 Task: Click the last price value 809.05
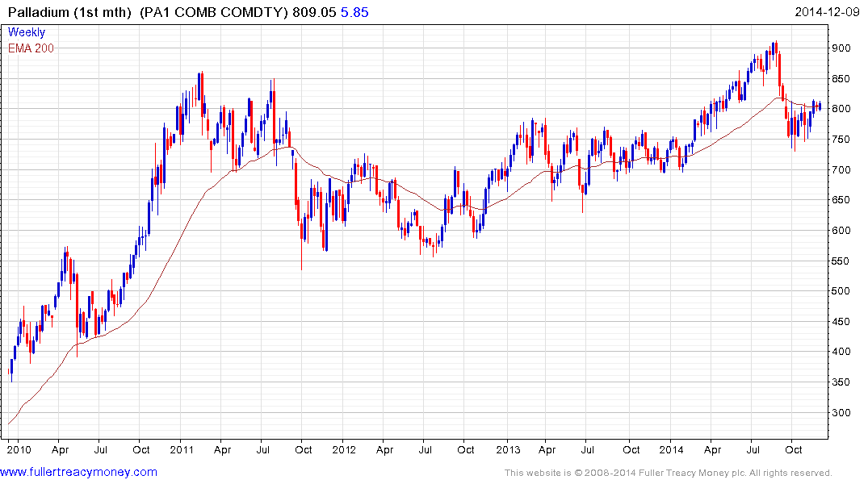pos(314,12)
